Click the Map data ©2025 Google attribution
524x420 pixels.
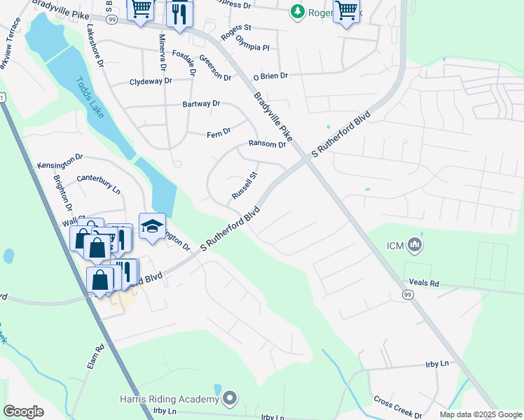(x=481, y=415)
